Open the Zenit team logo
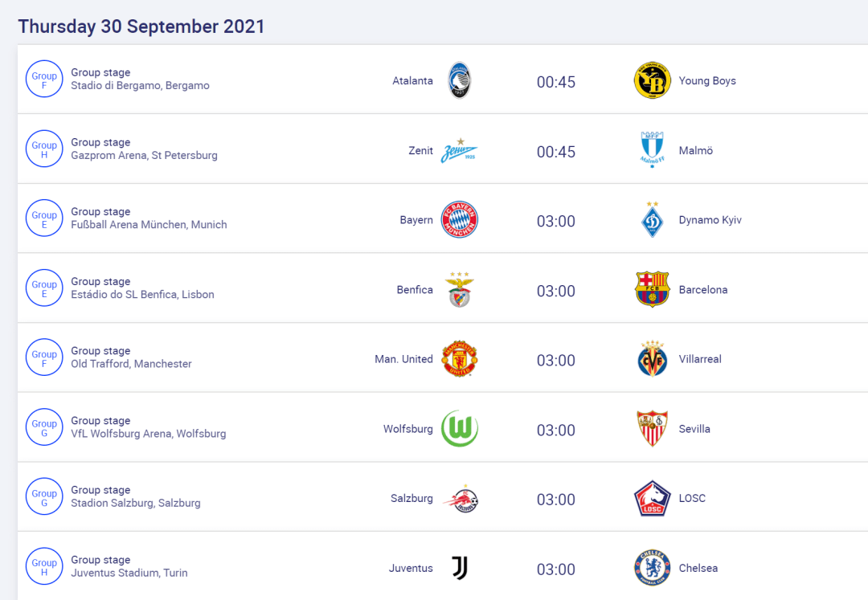Viewport: 868px width, 600px height. click(459, 150)
